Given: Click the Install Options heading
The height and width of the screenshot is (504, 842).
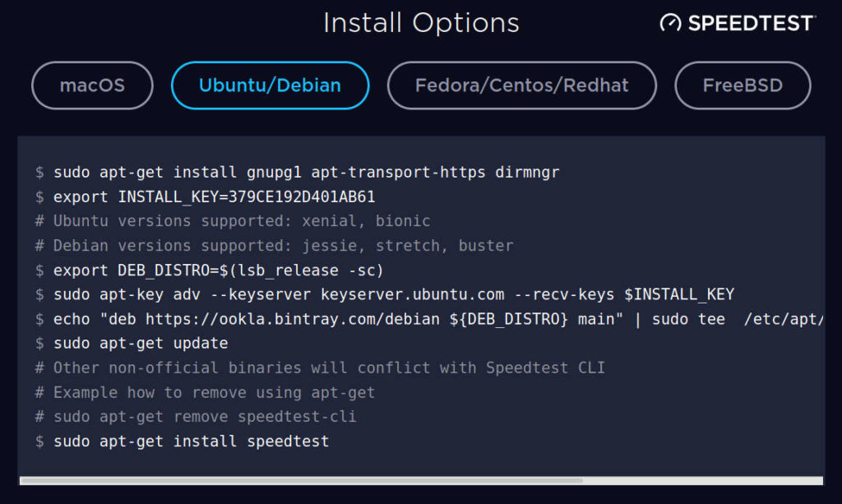Looking at the screenshot, I should coord(422,23).
